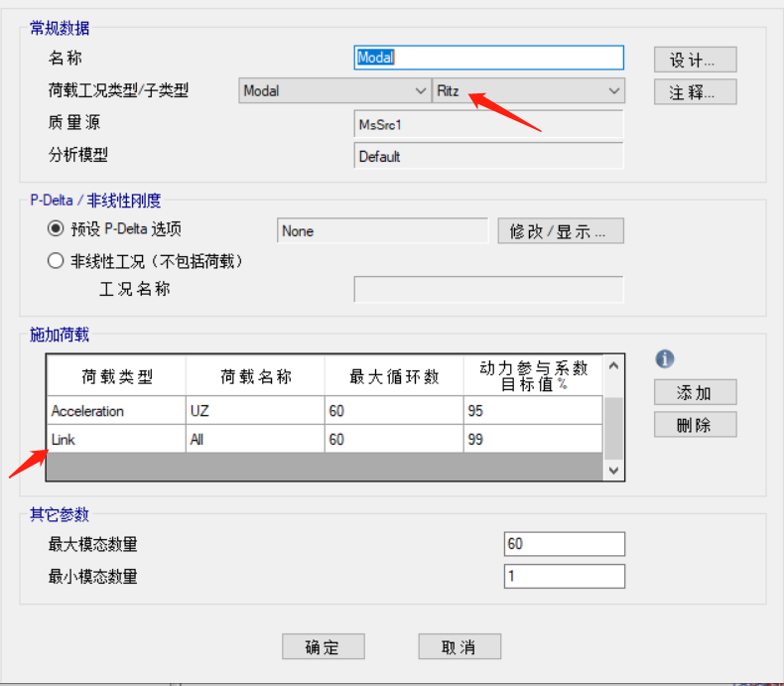The width and height of the screenshot is (784, 686).
Task: Click the 95 target ratio cell
Action: point(533,410)
